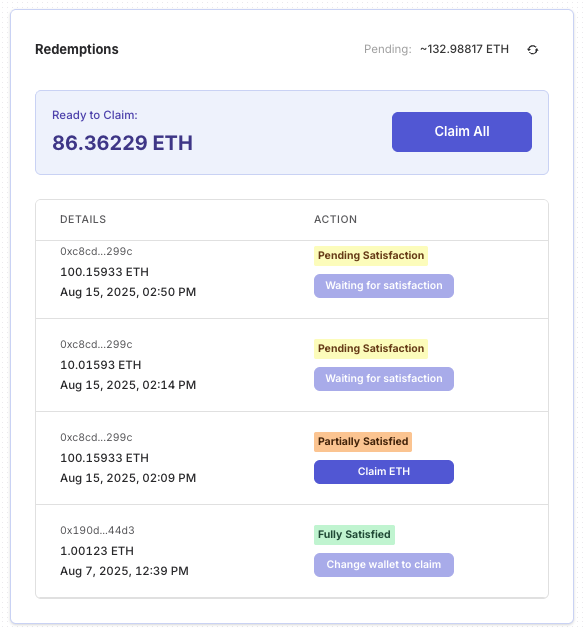Click the 86.36229 ETH ready amount
The image size is (586, 630).
(x=122, y=143)
